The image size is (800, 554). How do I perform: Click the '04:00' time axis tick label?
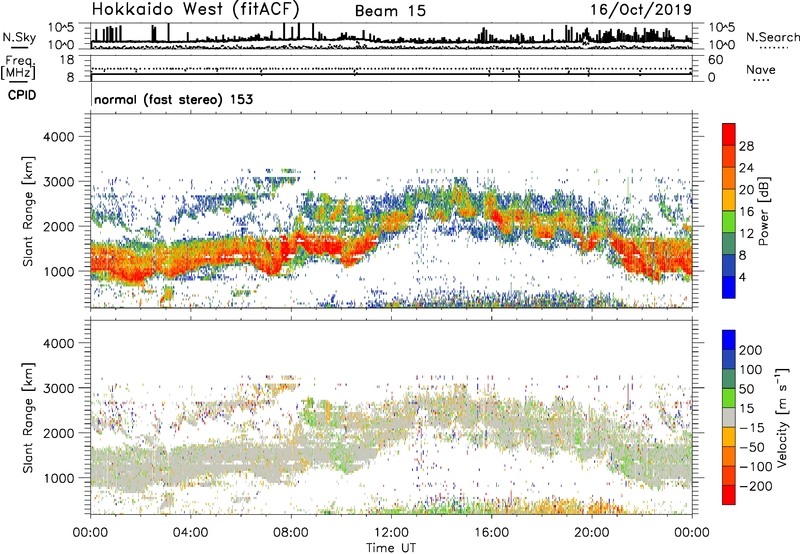pyautogui.click(x=190, y=533)
